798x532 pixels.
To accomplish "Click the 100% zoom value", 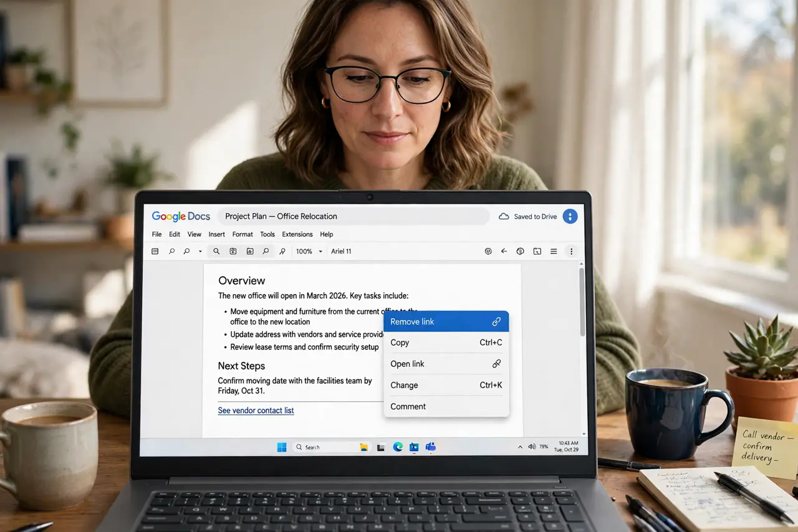I will click(x=304, y=251).
